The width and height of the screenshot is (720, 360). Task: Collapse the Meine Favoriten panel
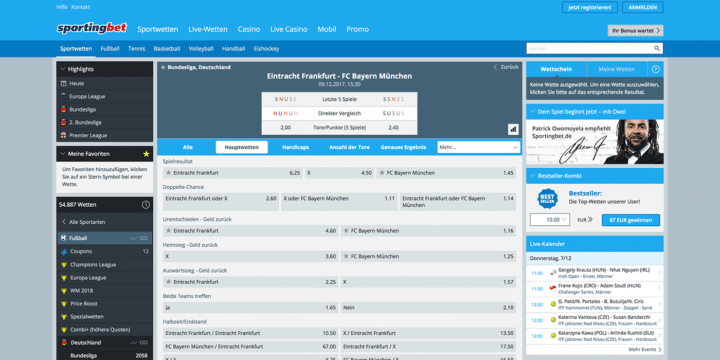62,154
